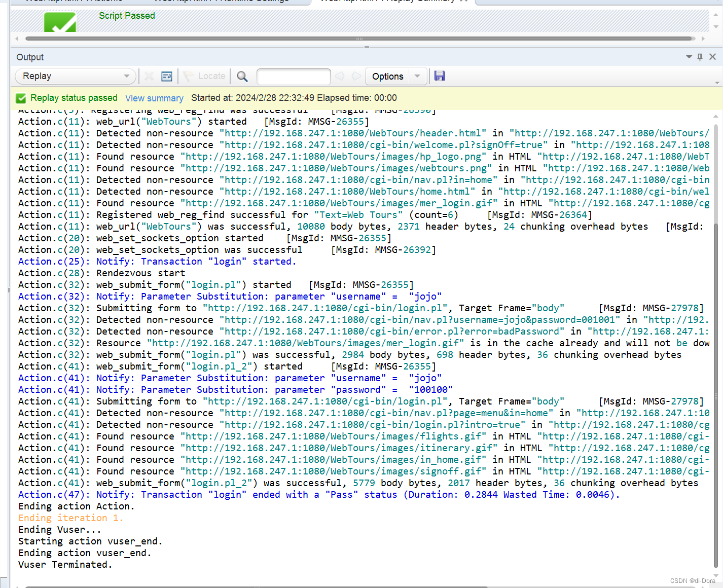Click the Replay status passed text
Screen dimensions: 723x588
coord(74,98)
